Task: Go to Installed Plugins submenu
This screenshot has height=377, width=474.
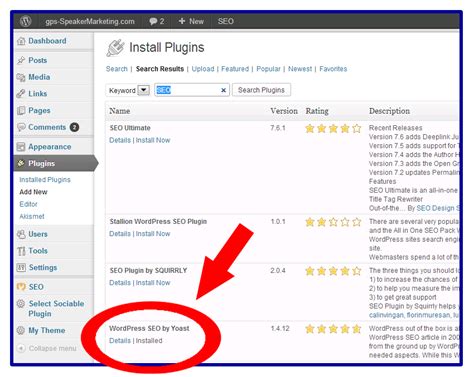Action: tap(45, 180)
